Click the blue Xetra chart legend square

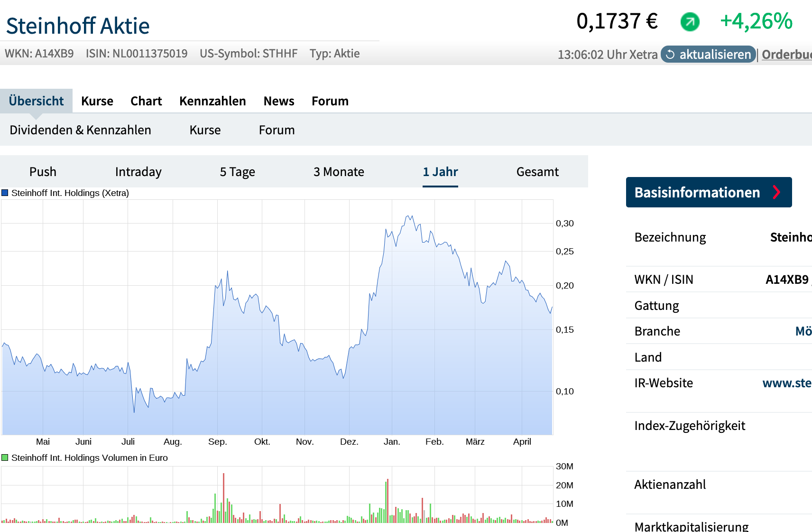pos(5,193)
